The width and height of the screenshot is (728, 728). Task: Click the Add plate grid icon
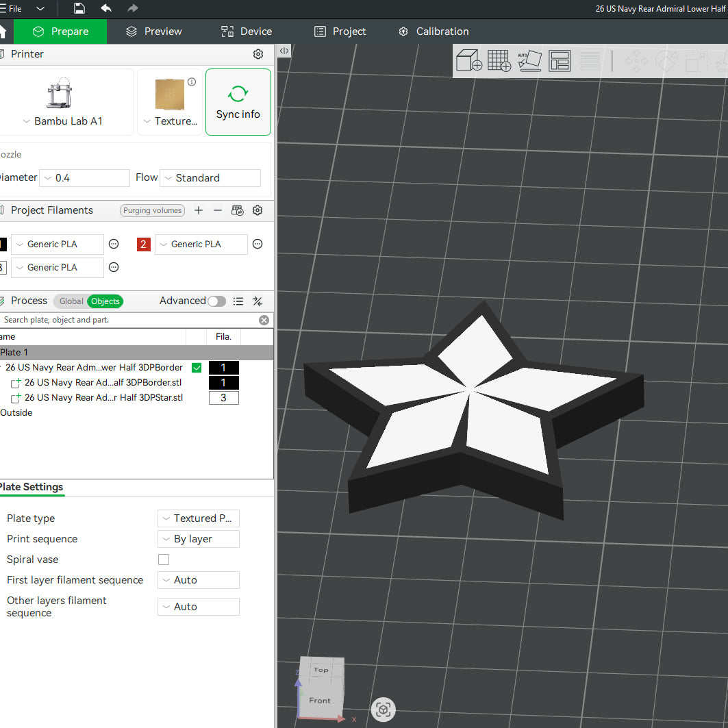tap(499, 60)
